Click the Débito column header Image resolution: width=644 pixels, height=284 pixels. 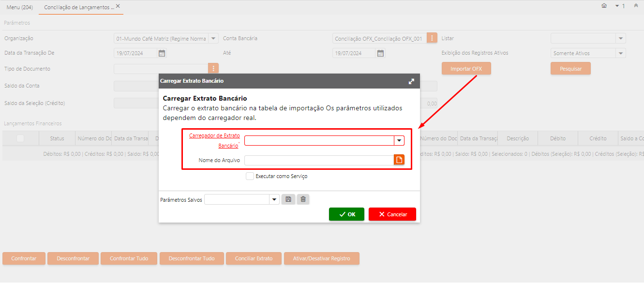558,138
